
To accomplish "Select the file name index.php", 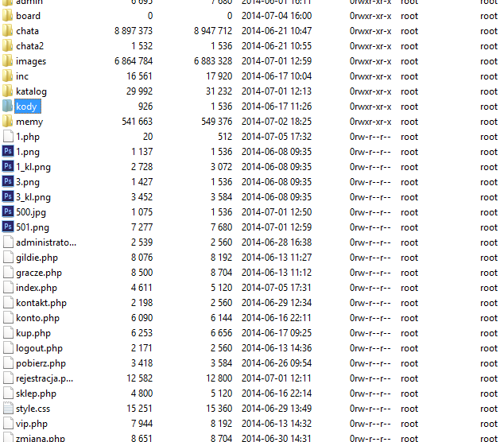I will coord(37,288).
